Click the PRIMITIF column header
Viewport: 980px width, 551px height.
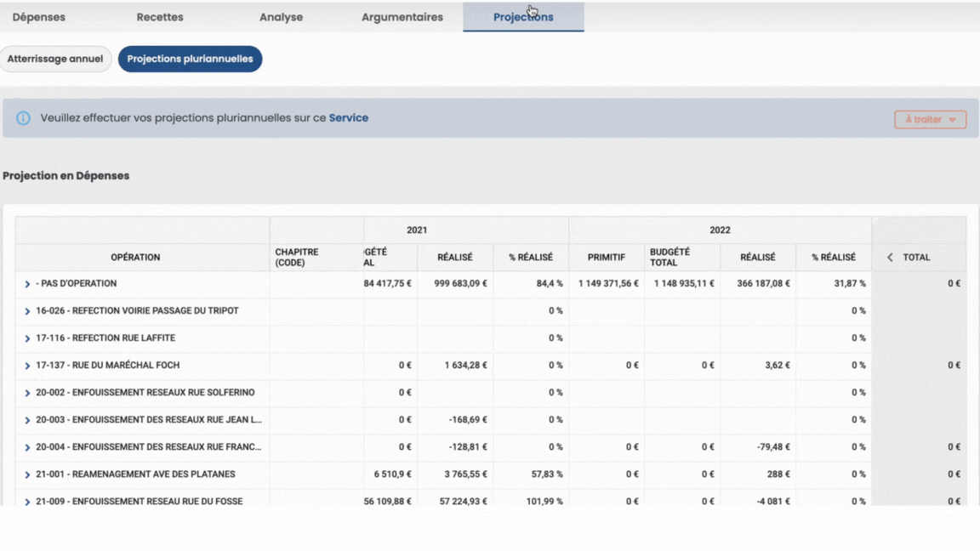coord(607,258)
